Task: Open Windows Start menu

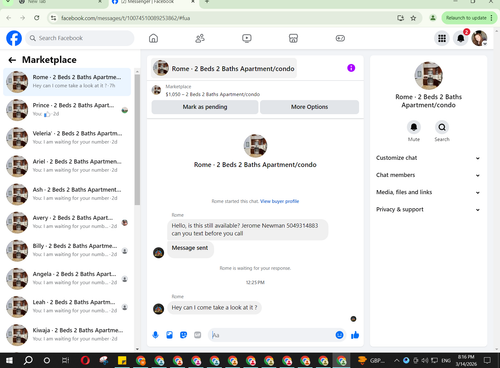Action: [x=9, y=360]
